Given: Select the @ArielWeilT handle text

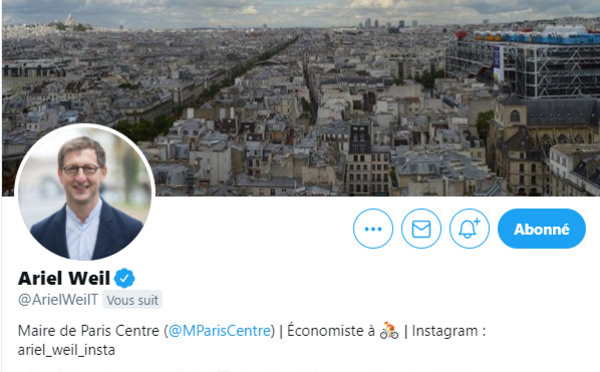Looking at the screenshot, I should 58,300.
